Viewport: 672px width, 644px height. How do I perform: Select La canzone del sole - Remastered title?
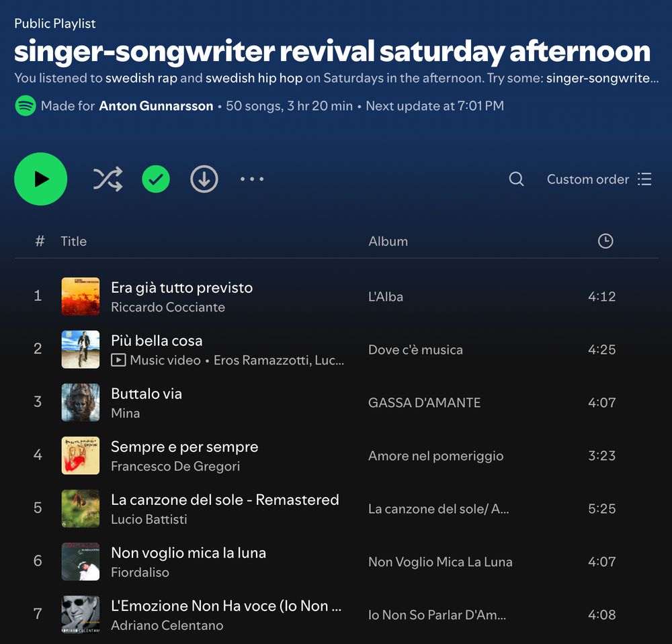coord(225,500)
